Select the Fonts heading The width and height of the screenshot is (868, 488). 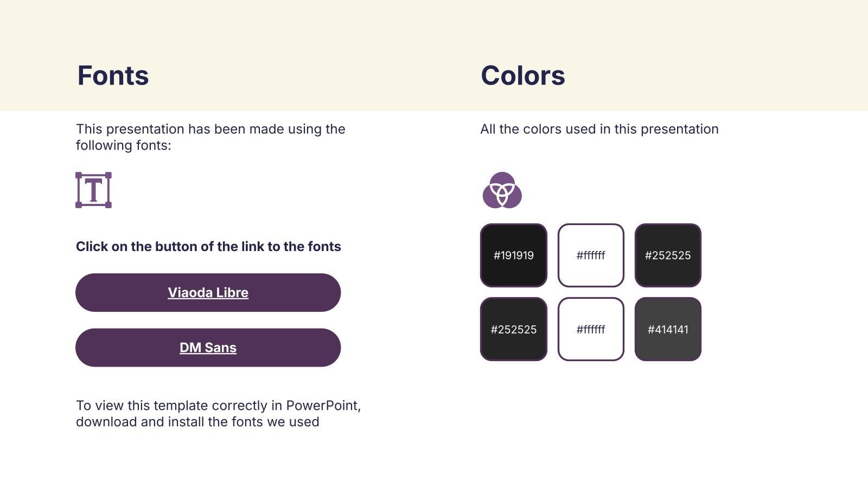[x=113, y=75]
